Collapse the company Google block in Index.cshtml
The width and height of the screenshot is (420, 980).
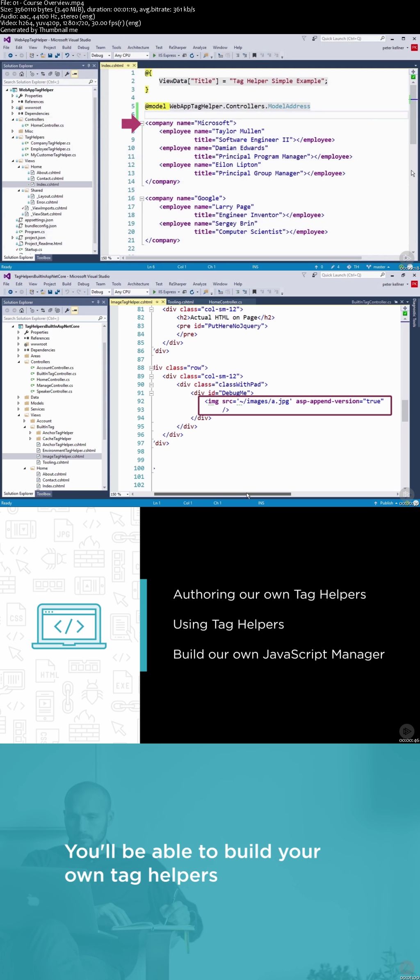pyautogui.click(x=142, y=198)
